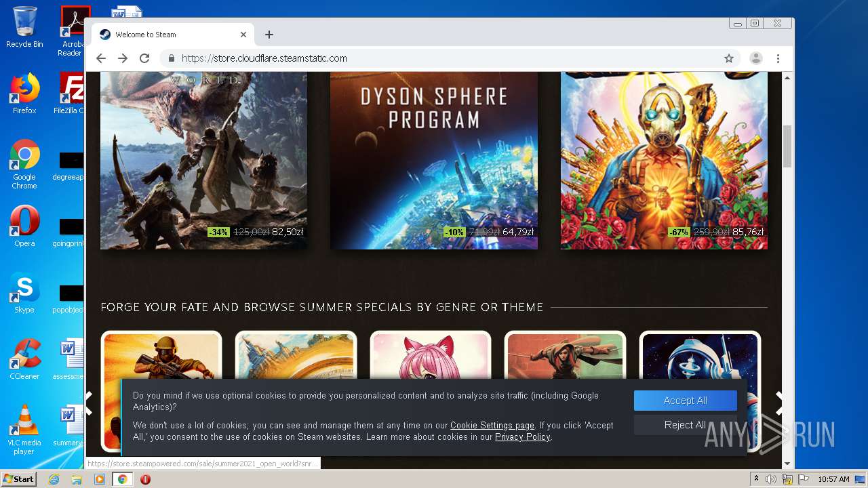This screenshot has width=868, height=488.
Task: Select the Firefox desktop icon
Action: pyautogui.click(x=24, y=94)
